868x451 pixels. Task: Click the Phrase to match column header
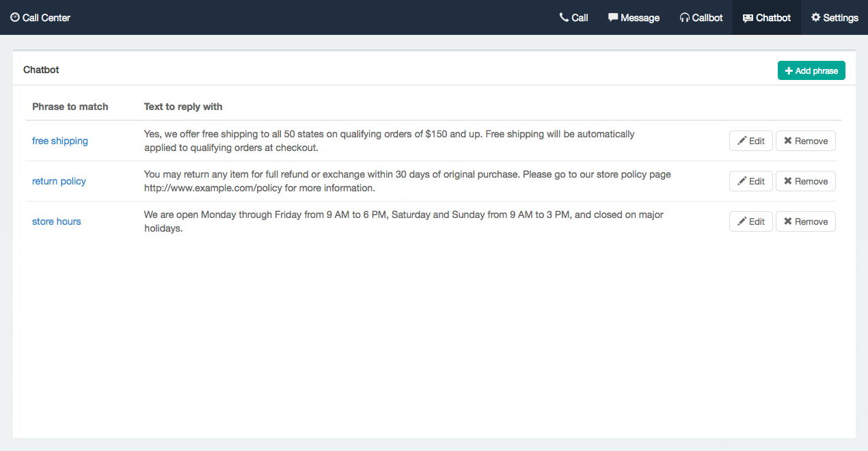(70, 107)
